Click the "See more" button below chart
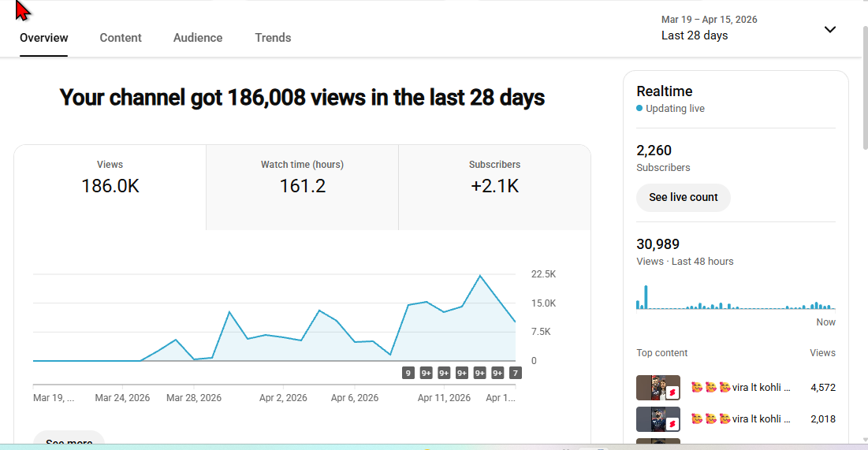This screenshot has height=450, width=868. pos(69,441)
